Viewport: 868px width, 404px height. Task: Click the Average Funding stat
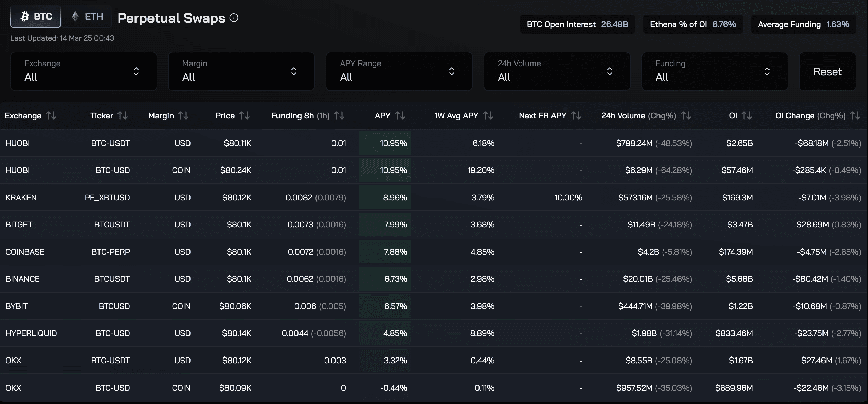click(x=803, y=24)
